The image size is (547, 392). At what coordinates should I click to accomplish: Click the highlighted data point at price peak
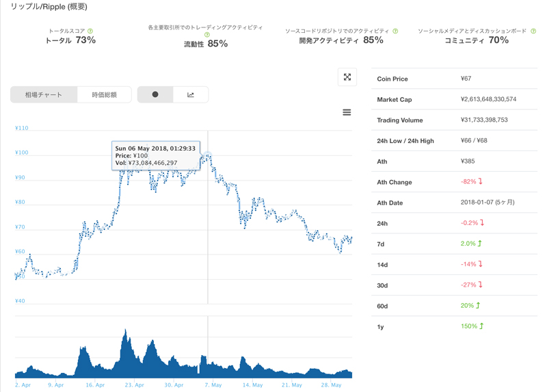pos(208,155)
